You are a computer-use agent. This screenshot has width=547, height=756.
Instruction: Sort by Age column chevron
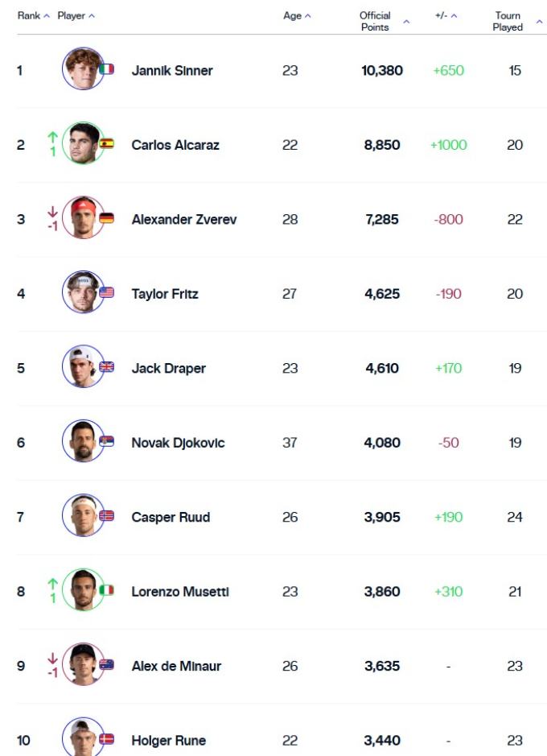click(x=308, y=16)
